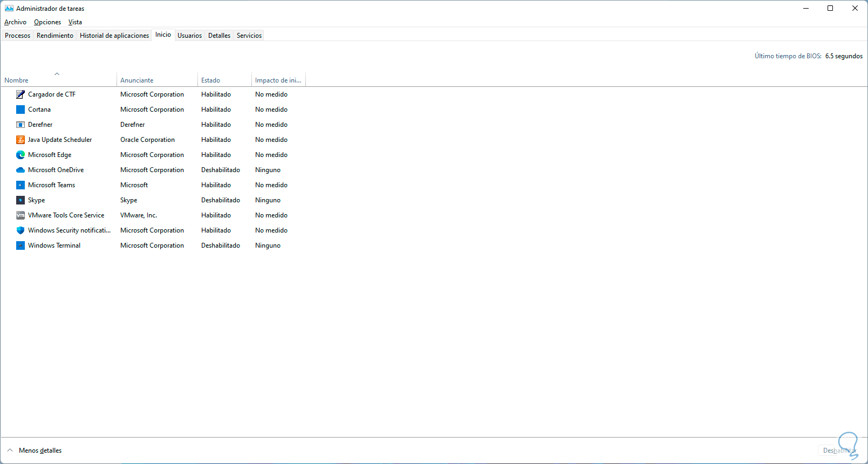The height and width of the screenshot is (464, 868).
Task: Open the Historial de aplicaciones tab
Action: click(114, 36)
